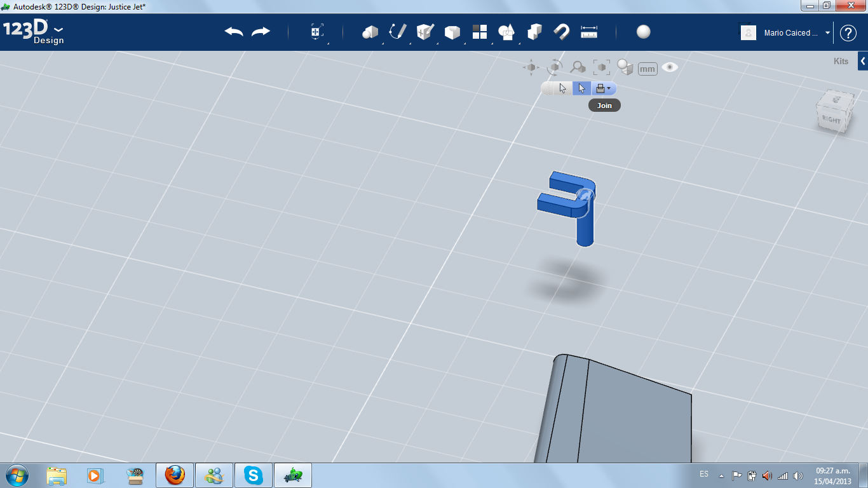Open Skype from the taskbar
Viewport: 868px width, 488px height.
[254, 475]
